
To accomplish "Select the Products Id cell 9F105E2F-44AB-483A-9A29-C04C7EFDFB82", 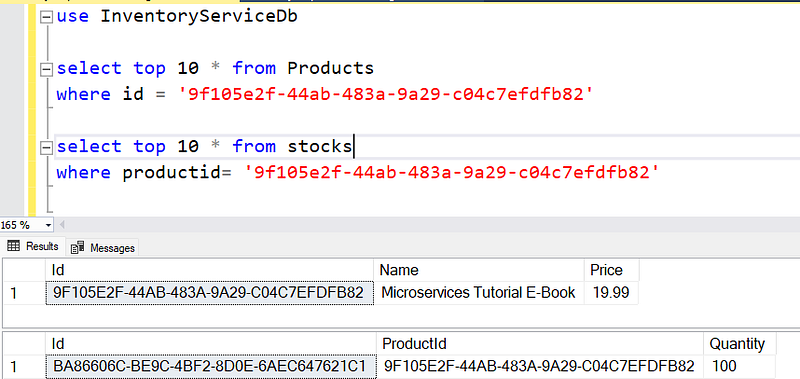I will tap(210, 293).
